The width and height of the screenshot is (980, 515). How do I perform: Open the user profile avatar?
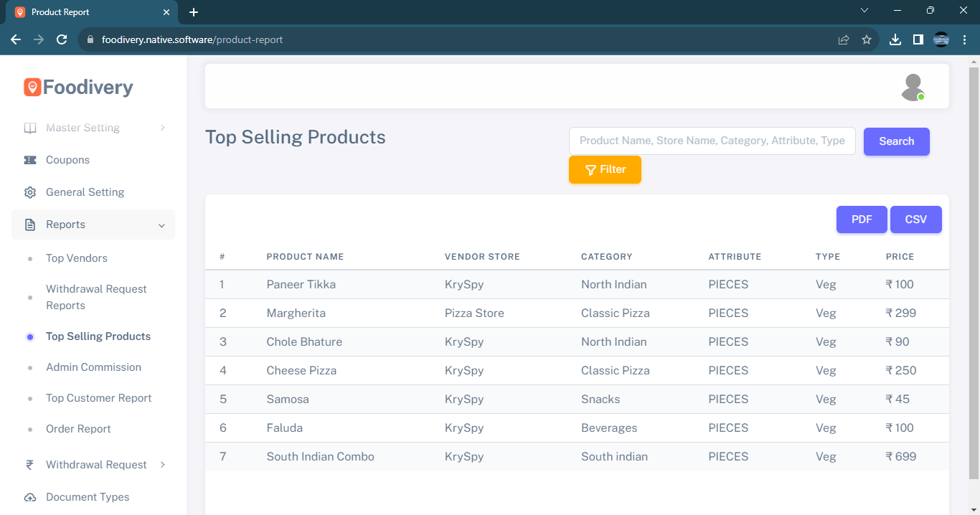(x=913, y=87)
